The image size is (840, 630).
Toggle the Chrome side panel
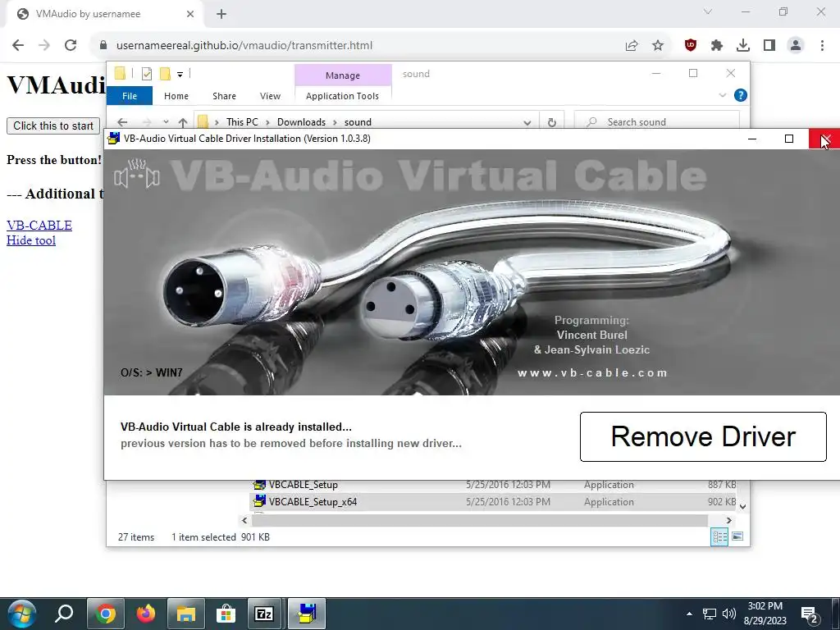(769, 46)
